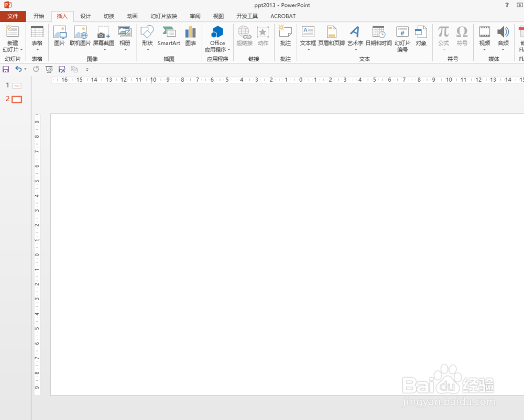
Task: Switch to the Review (审阅) tab
Action: pos(195,16)
